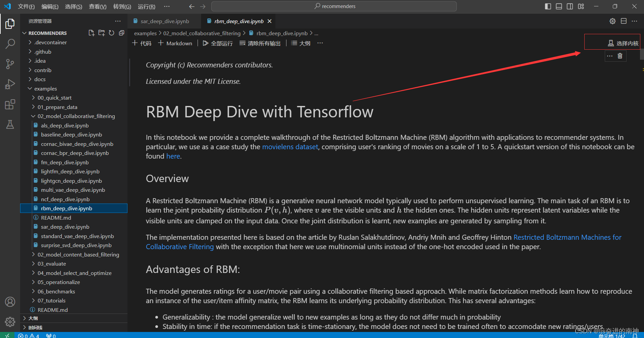Open remote window indicator in status bar
Viewport: 644px width, 338px height.
(x=7, y=335)
